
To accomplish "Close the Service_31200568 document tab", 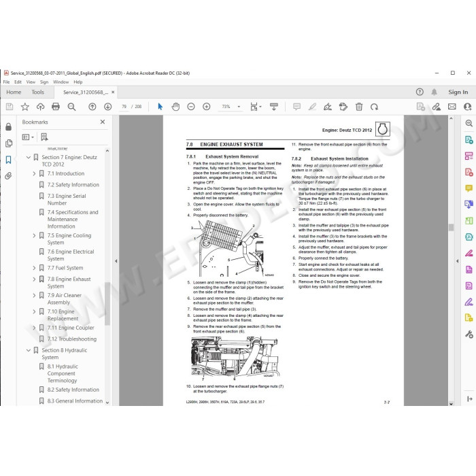I will point(113,92).
